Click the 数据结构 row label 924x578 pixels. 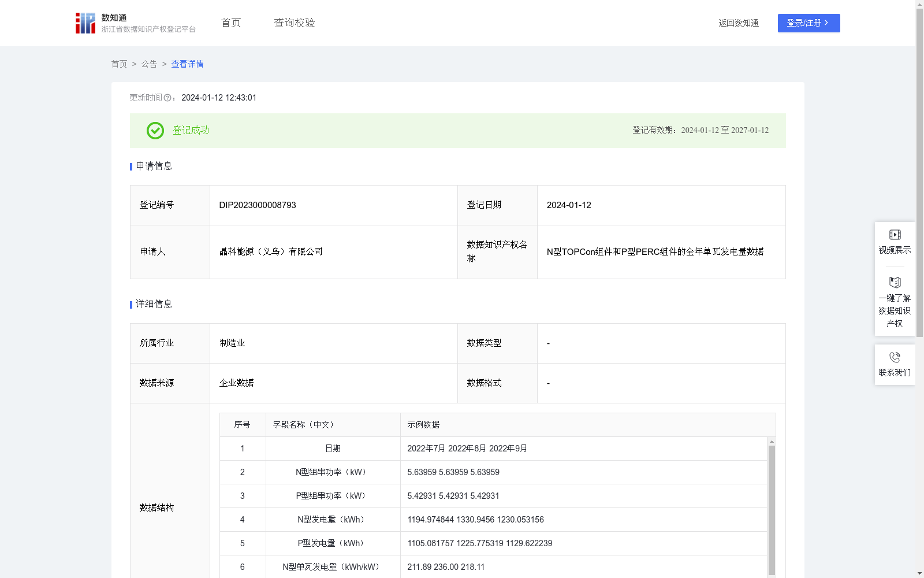pos(157,508)
